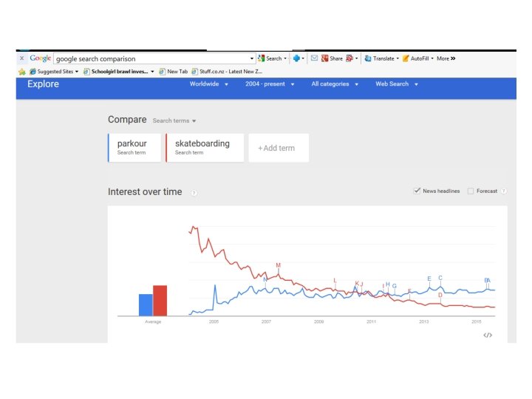This screenshot has height=399, width=532.
Task: Open the Translate toolbar tool
Action: [383, 58]
